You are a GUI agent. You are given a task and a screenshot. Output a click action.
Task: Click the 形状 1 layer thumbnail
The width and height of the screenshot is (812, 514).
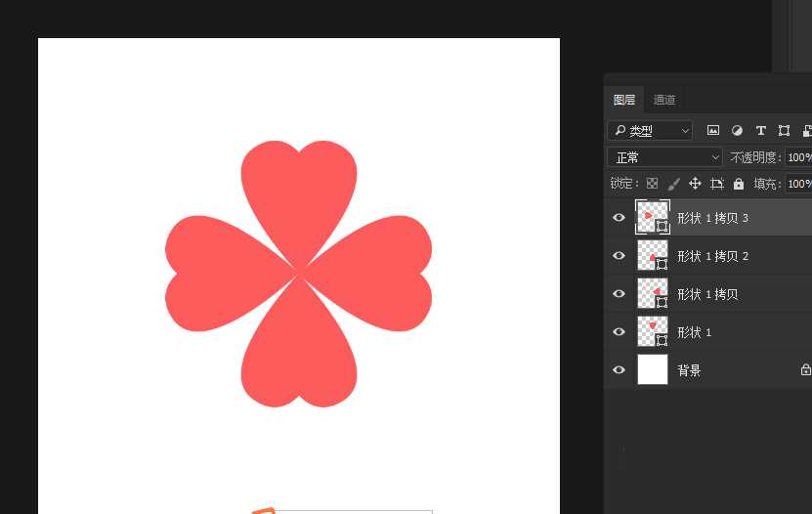[652, 332]
